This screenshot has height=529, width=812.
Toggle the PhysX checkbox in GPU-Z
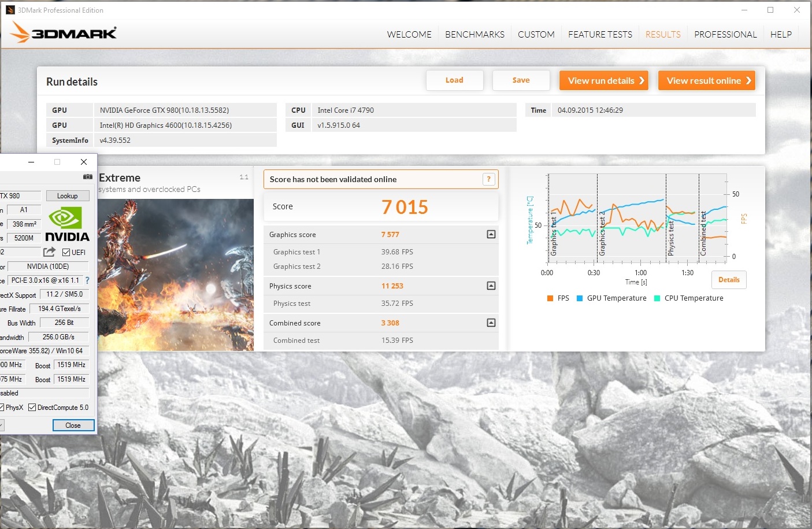coord(2,408)
